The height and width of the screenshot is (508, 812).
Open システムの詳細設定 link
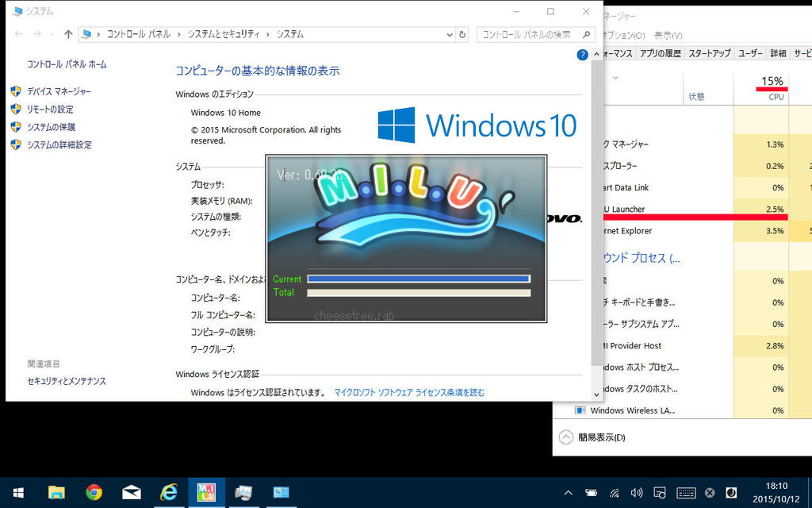(x=59, y=144)
